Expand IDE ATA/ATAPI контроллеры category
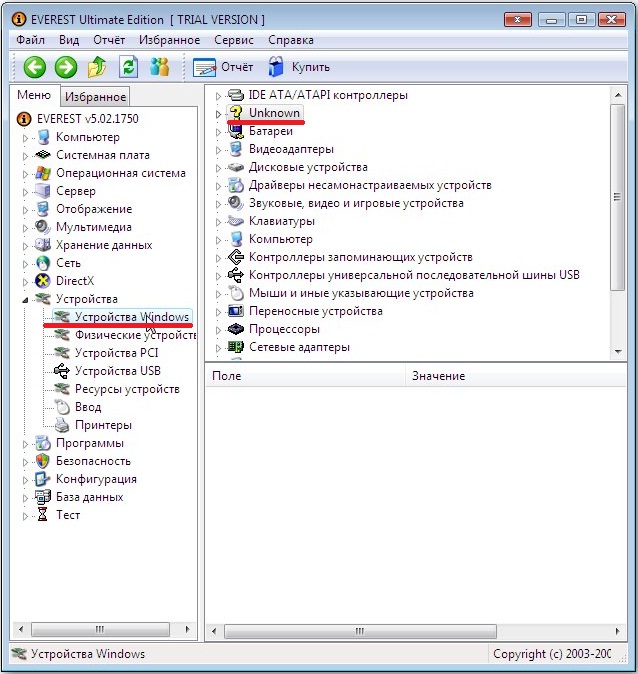Screen dimensions: 638x674 [x=218, y=96]
